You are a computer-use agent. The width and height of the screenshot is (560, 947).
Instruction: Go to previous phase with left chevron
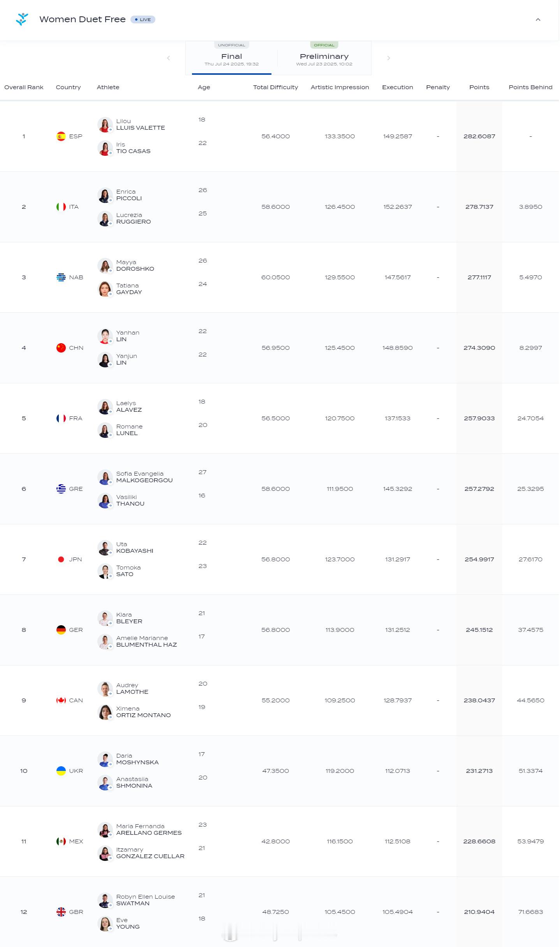click(168, 58)
